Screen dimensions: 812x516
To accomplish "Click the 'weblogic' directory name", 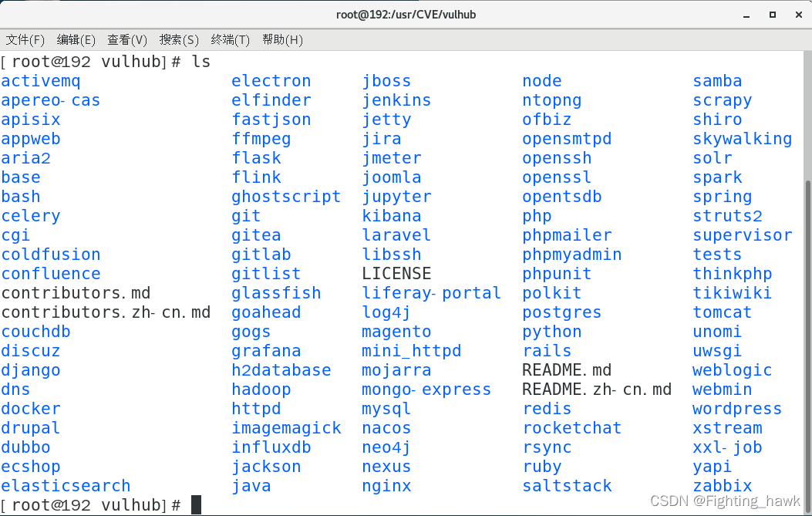I will (x=733, y=370).
